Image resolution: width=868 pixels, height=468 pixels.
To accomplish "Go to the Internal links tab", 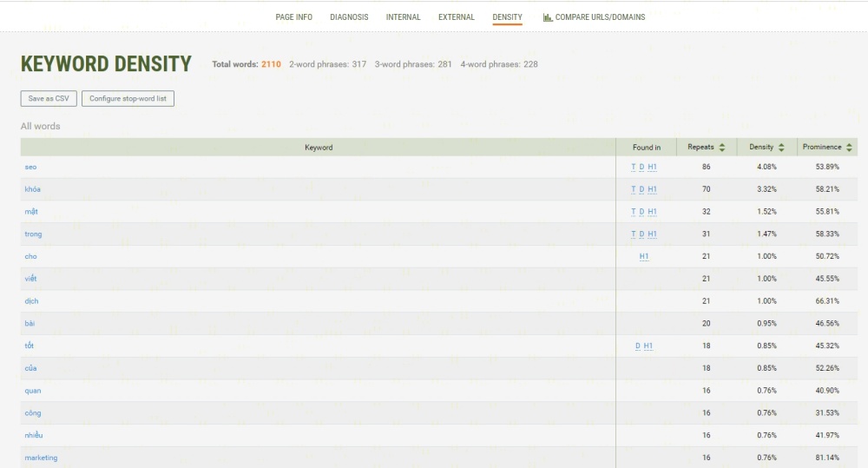I will click(x=403, y=17).
